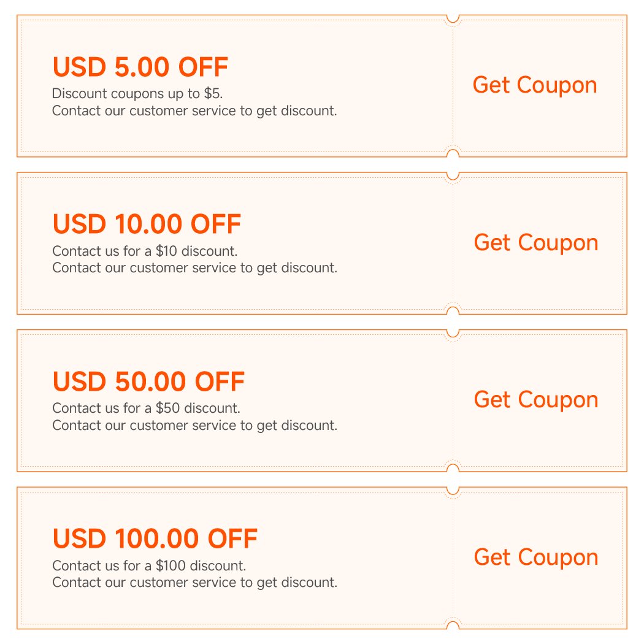Click top perforation notch of $5 coupon
The image size is (644, 644).
(453, 18)
